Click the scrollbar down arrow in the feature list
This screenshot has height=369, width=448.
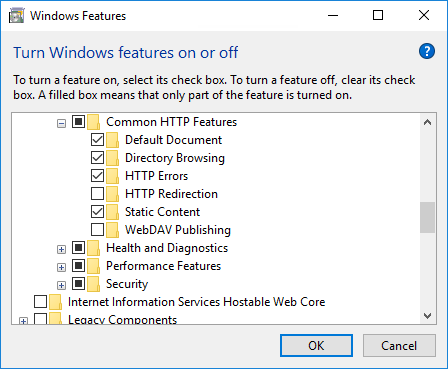point(427,315)
